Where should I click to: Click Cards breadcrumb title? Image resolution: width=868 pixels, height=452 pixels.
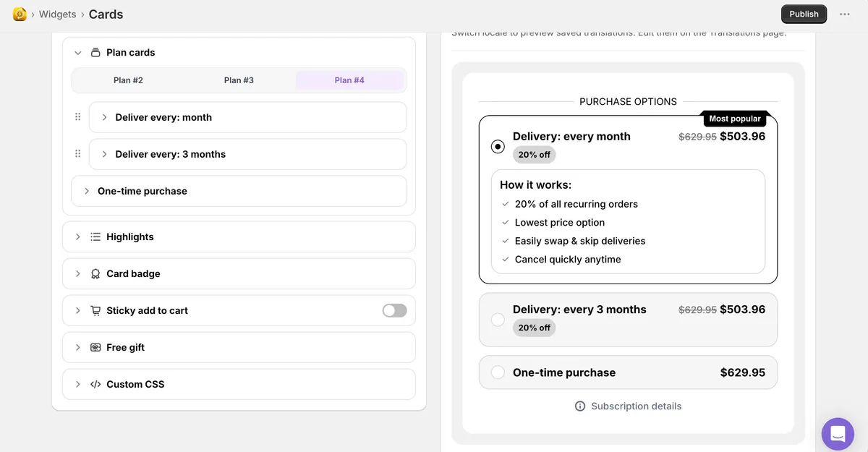tap(106, 14)
